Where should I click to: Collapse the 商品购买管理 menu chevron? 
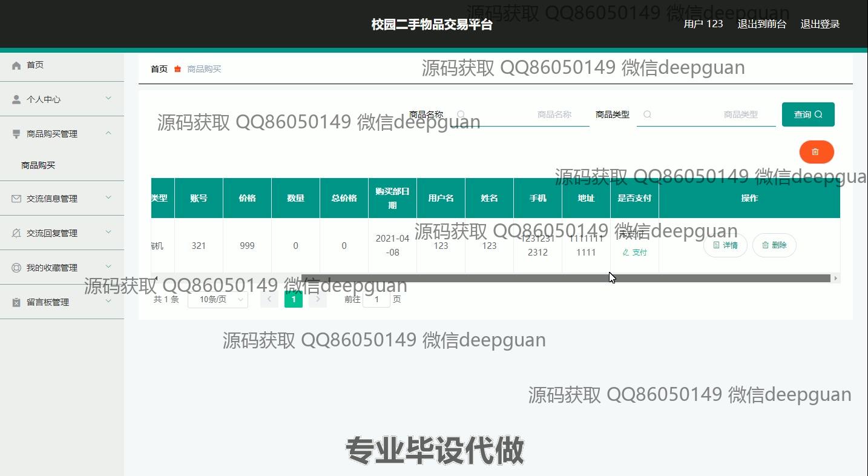[x=108, y=133]
